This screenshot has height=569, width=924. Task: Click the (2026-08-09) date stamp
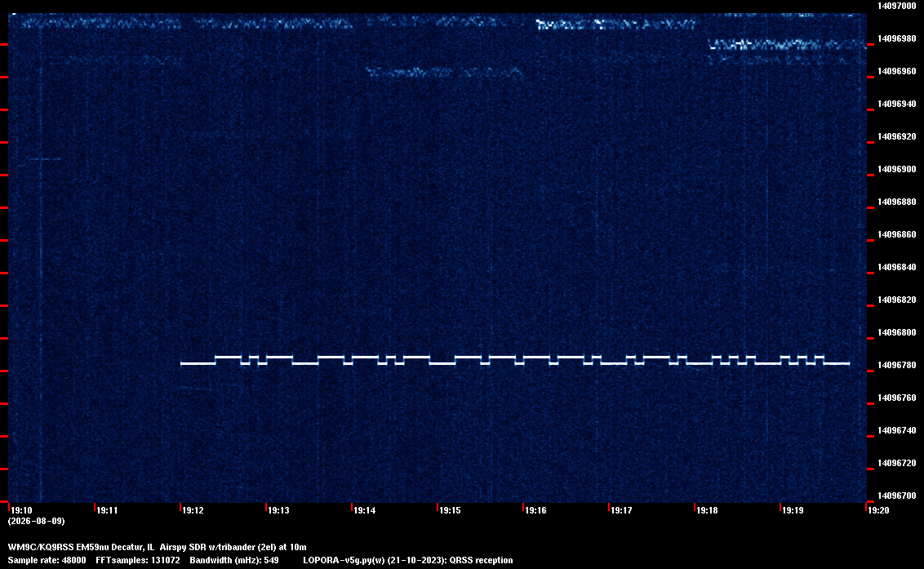(37, 521)
